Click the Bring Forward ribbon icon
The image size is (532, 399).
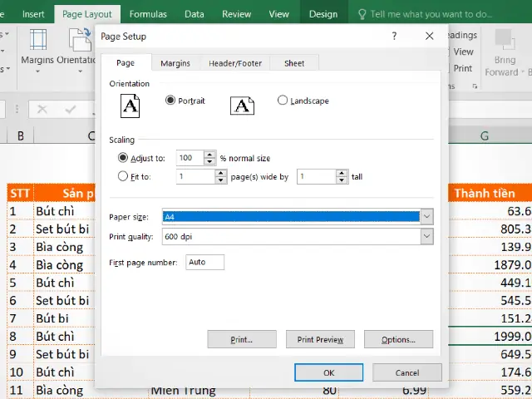pyautogui.click(x=505, y=40)
